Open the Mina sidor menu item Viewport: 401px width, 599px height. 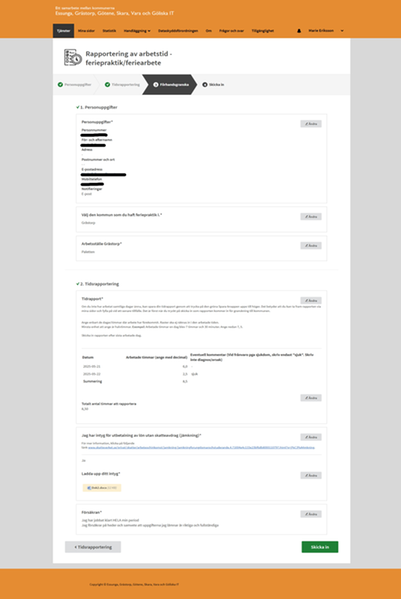tap(86, 31)
